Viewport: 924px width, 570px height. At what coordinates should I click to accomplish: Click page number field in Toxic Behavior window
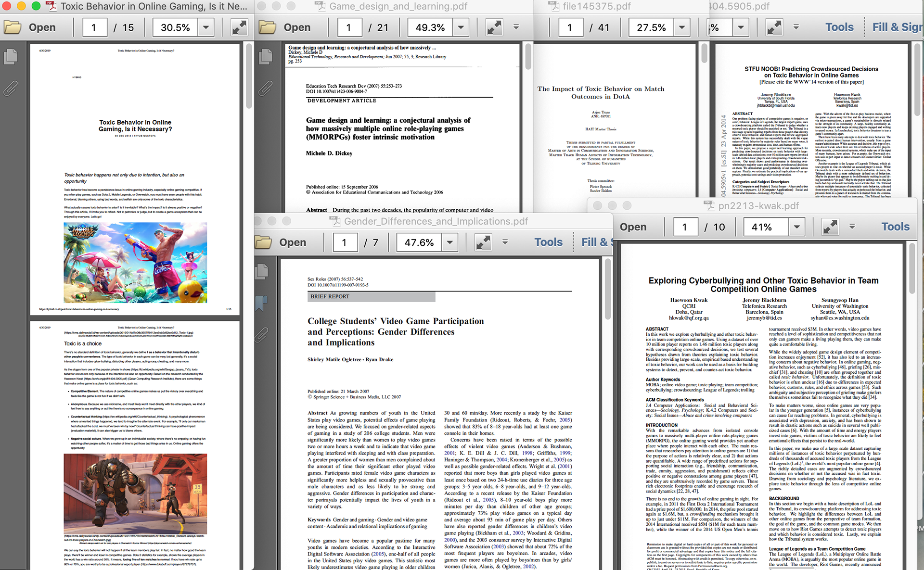pos(95,27)
